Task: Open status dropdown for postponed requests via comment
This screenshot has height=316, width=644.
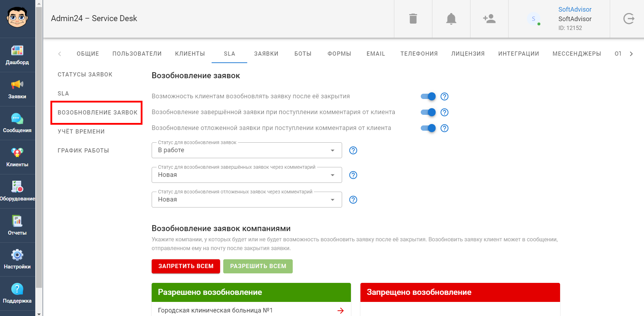Action: 247,200
